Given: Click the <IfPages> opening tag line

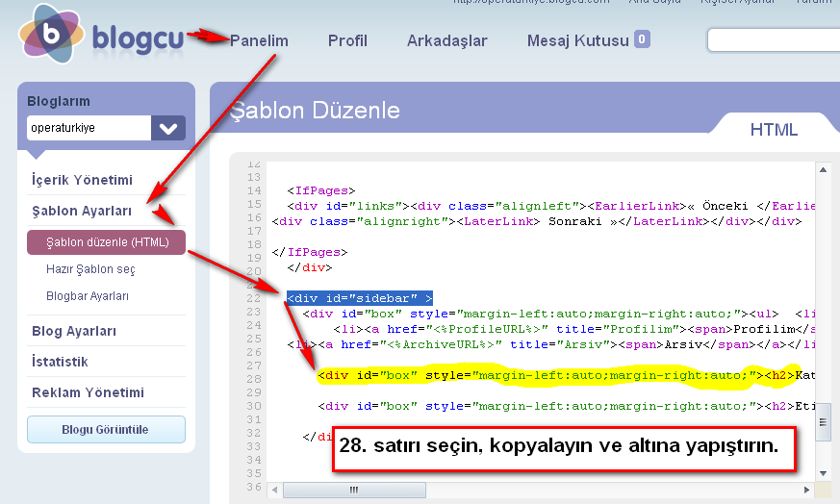Looking at the screenshot, I should 320,190.
